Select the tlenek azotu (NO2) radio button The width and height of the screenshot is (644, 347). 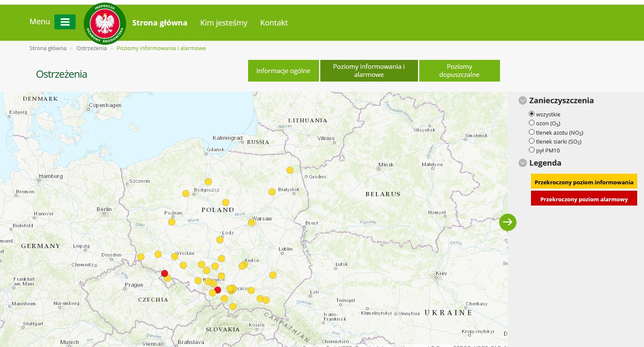point(531,132)
